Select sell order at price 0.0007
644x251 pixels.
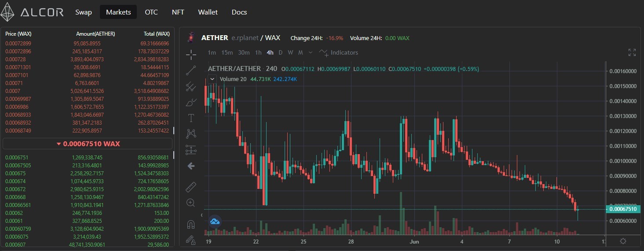pos(87,91)
